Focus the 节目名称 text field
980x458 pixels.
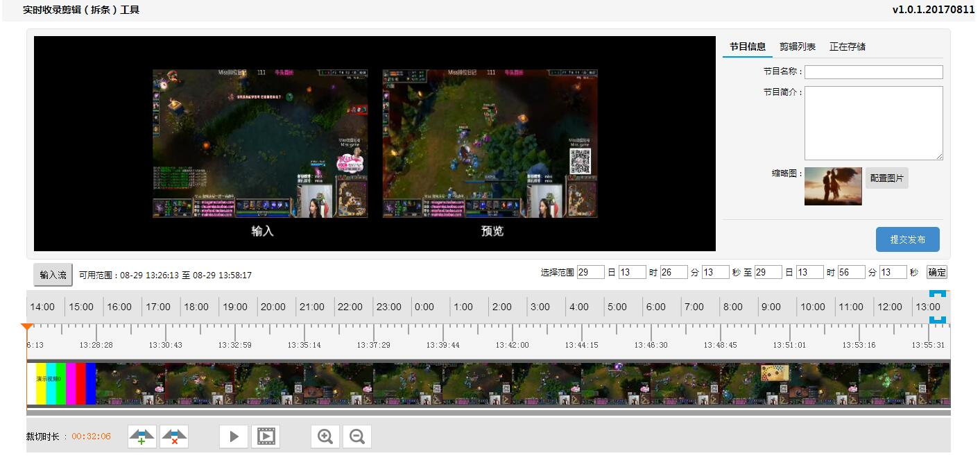click(x=874, y=72)
